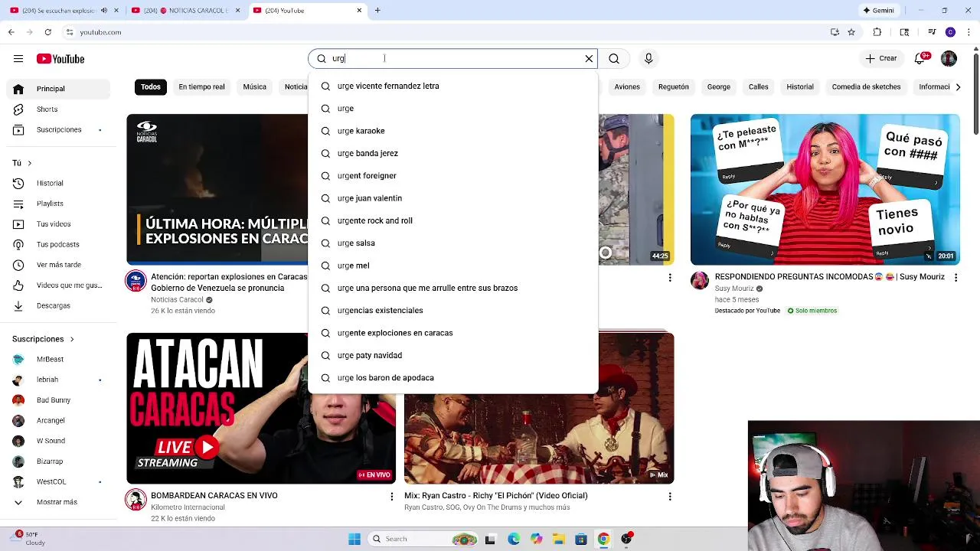The image size is (980, 551).
Task: Open options for the 44:25 video
Action: [670, 278]
